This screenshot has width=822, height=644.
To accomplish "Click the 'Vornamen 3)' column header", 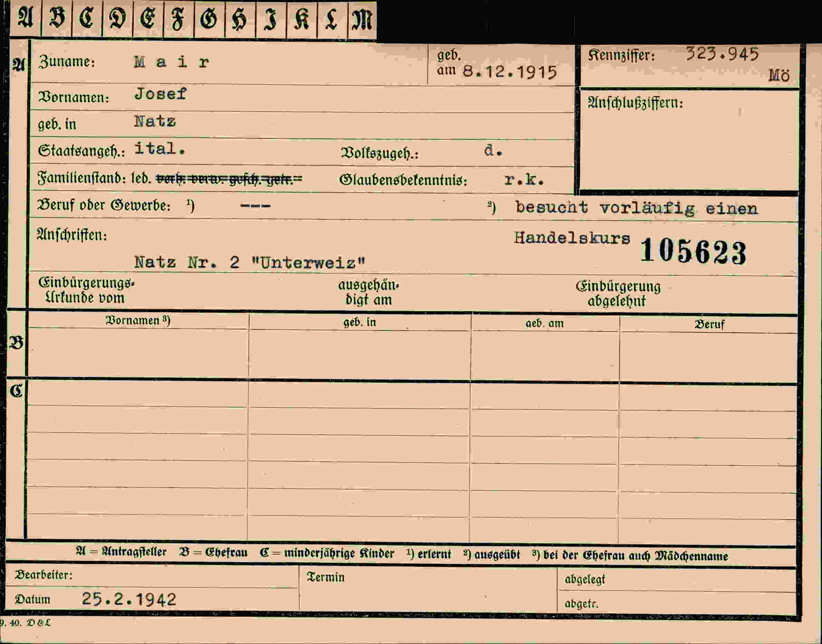I will (x=137, y=321).
